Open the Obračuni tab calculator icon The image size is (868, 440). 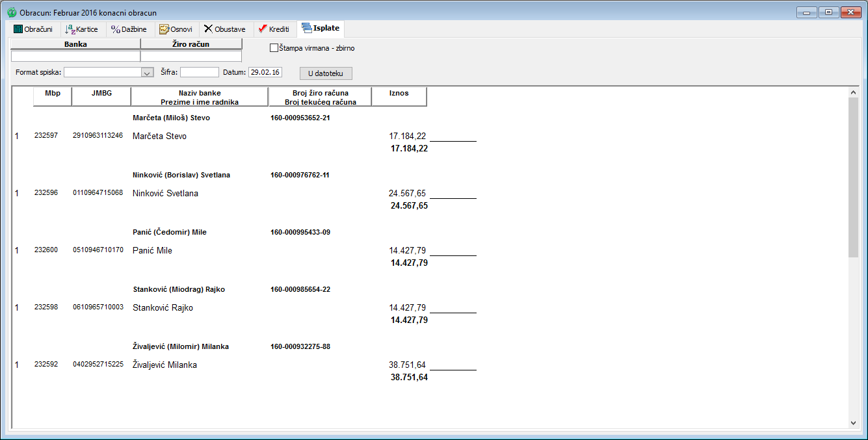point(18,29)
